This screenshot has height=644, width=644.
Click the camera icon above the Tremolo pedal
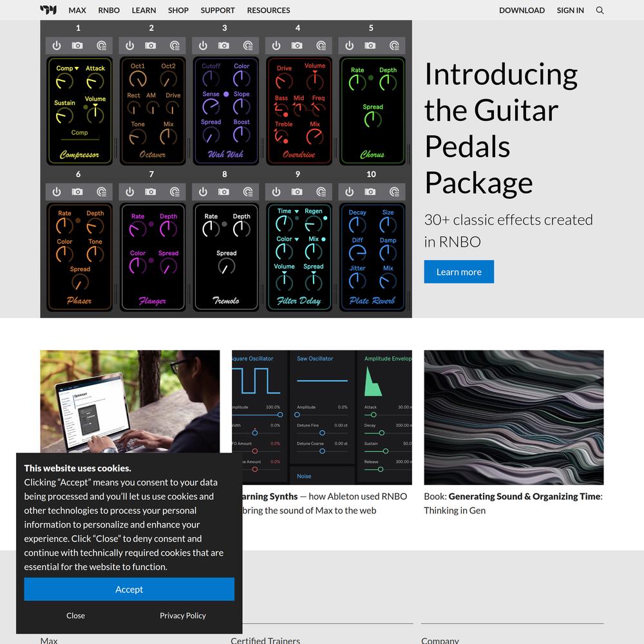[x=223, y=192]
